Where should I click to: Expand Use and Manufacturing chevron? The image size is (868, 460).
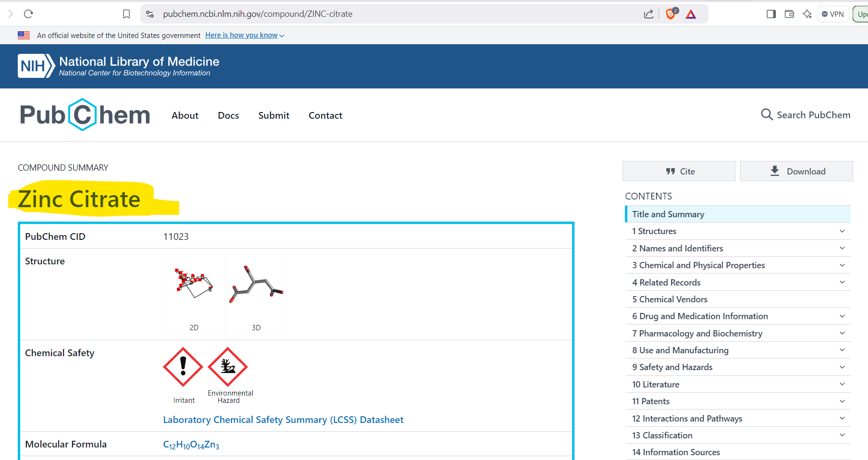click(842, 350)
